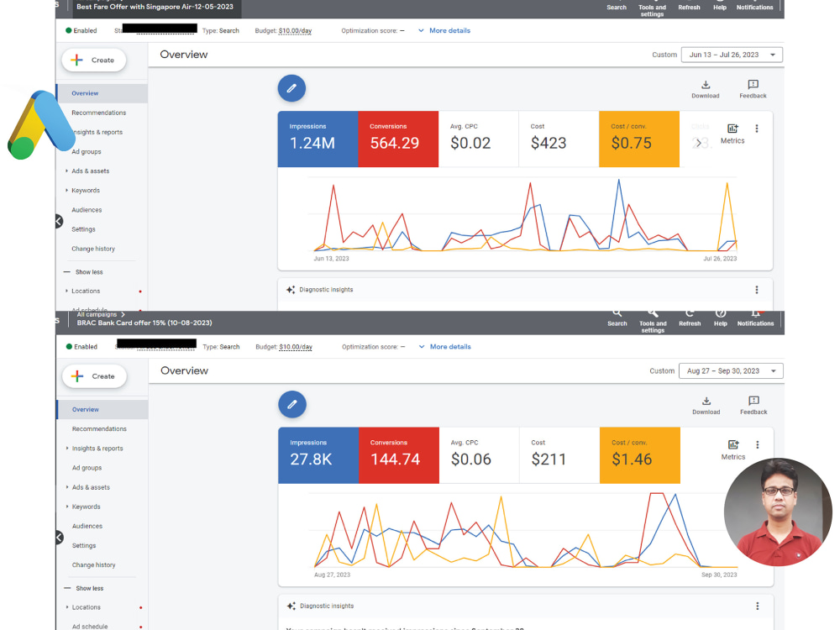This screenshot has width=840, height=630.
Task: Expand Locations in Singapore Air sidebar
Action: coord(86,291)
